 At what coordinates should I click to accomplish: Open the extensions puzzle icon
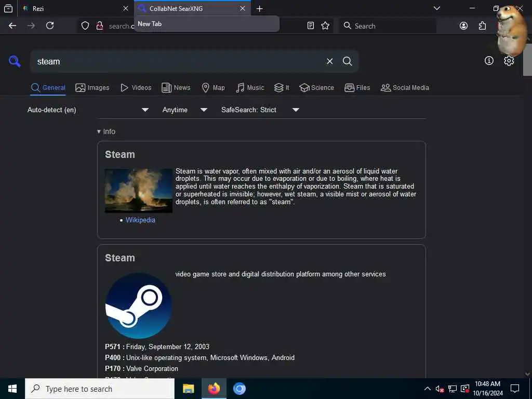coord(482,26)
